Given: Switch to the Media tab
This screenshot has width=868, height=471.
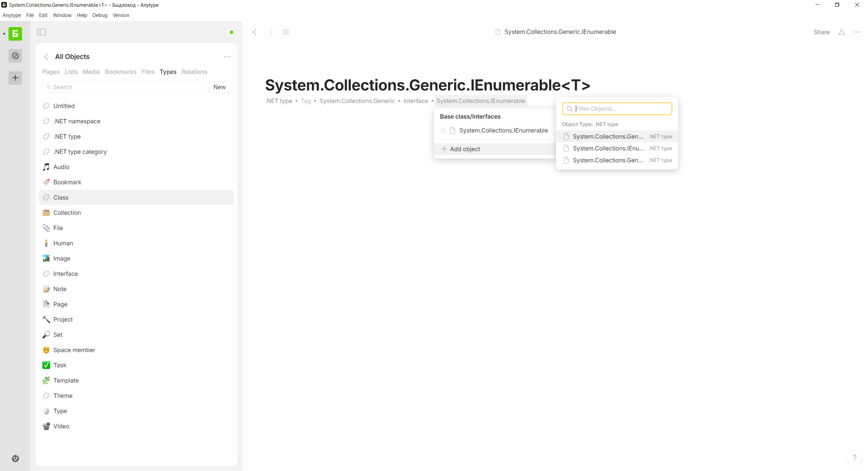Looking at the screenshot, I should tap(91, 72).
